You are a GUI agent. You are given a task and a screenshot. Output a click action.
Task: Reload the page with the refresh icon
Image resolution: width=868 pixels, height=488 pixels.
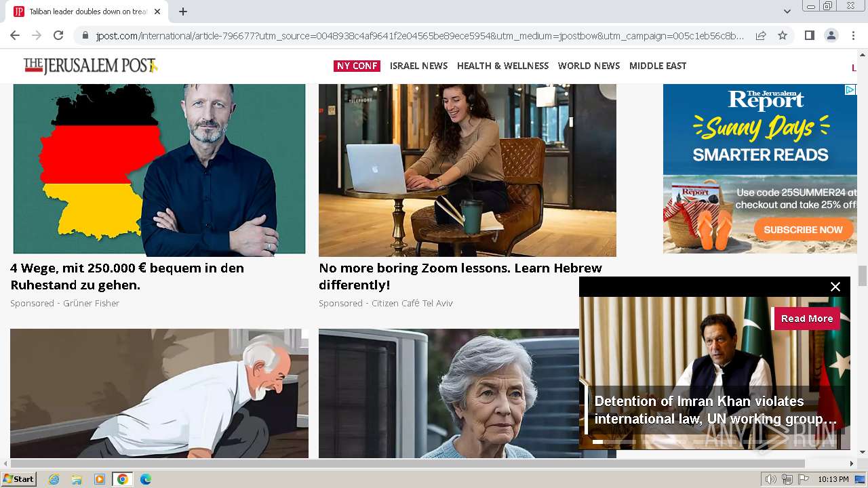coord(58,35)
